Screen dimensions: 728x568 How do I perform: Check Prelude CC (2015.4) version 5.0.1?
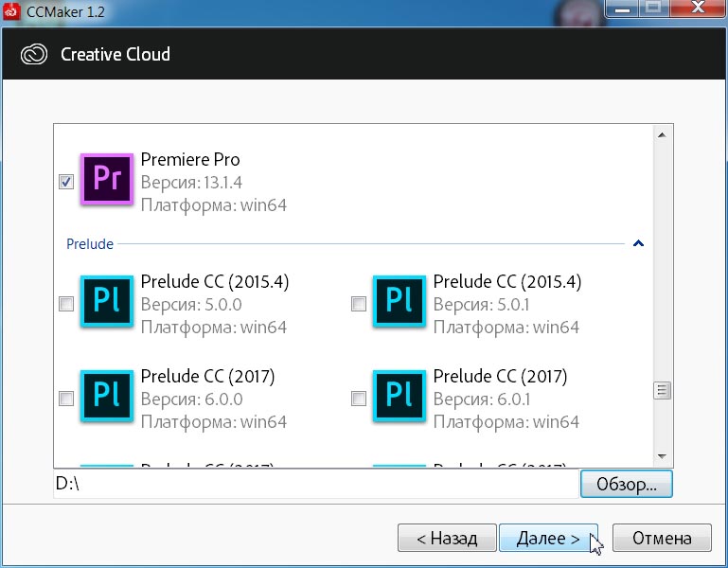click(x=359, y=304)
